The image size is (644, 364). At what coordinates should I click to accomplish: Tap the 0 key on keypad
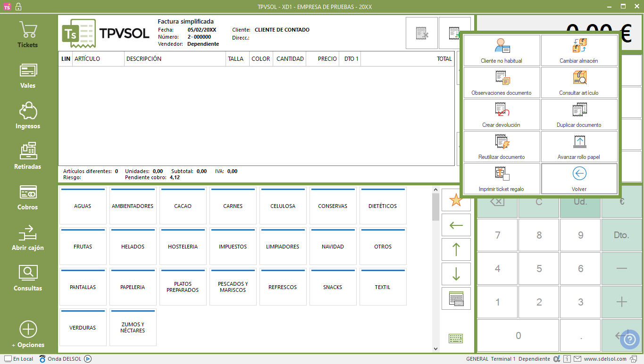coord(519,336)
